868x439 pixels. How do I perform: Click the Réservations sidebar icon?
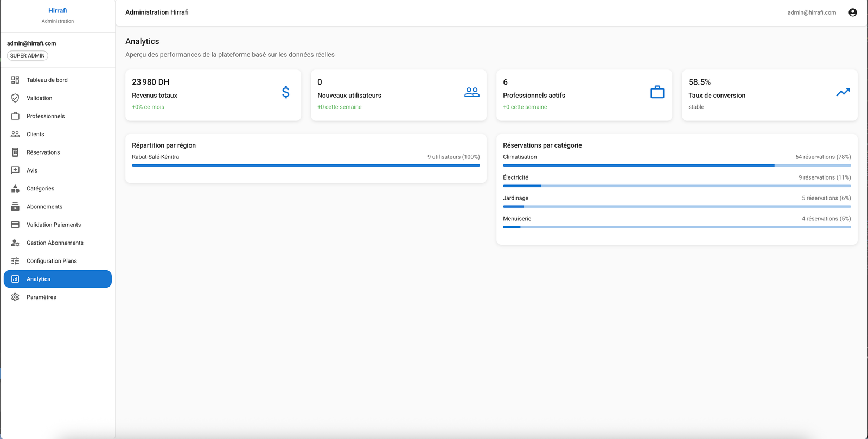click(x=15, y=152)
